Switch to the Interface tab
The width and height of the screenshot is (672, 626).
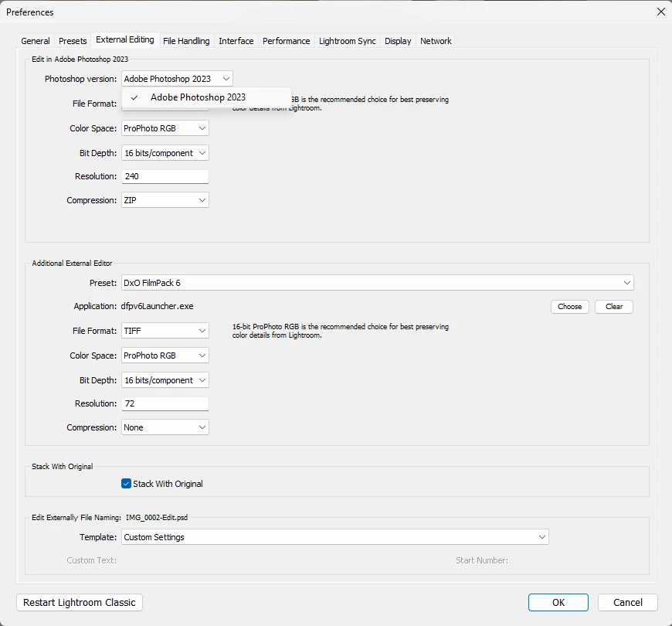(x=236, y=41)
